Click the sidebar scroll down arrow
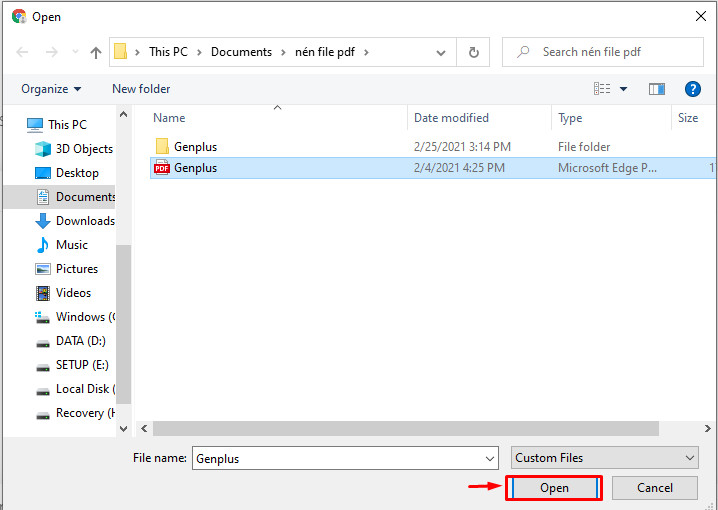718x510 pixels. (x=124, y=429)
